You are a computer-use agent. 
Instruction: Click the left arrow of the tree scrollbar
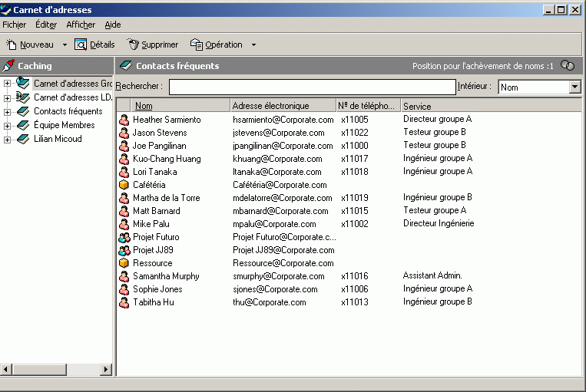pyautogui.click(x=5, y=370)
